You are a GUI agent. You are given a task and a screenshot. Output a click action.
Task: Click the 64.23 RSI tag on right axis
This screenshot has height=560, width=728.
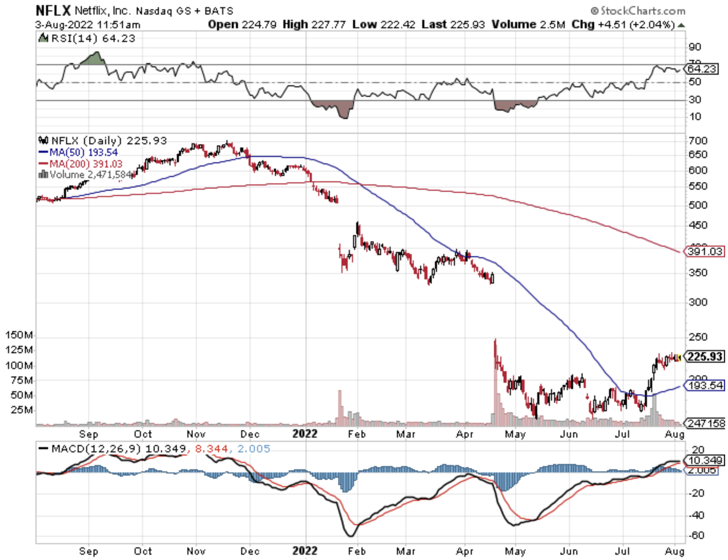click(701, 69)
